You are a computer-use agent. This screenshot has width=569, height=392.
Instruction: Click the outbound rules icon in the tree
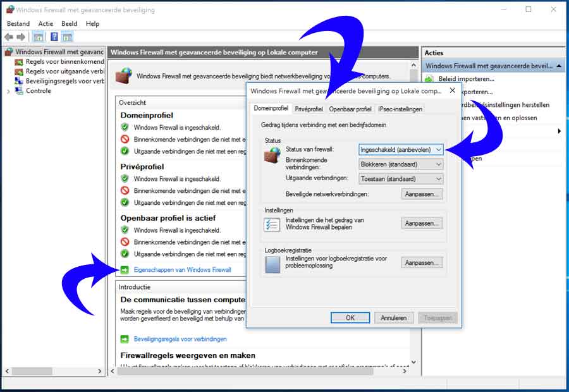pyautogui.click(x=19, y=71)
